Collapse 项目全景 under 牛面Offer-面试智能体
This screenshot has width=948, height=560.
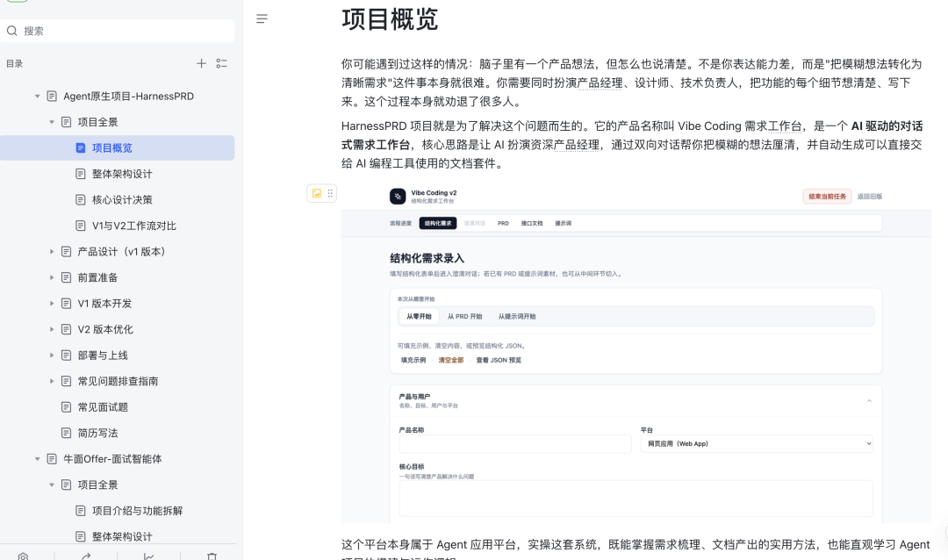click(x=52, y=485)
